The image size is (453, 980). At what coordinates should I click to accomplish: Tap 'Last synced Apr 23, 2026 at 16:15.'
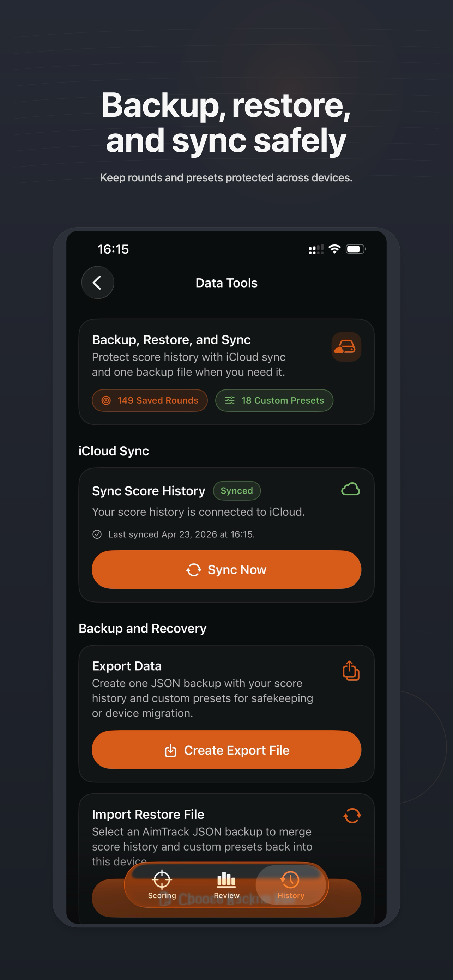pos(181,534)
